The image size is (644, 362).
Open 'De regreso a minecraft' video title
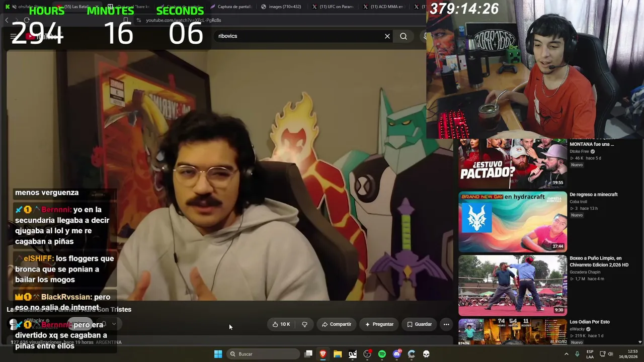(x=594, y=195)
